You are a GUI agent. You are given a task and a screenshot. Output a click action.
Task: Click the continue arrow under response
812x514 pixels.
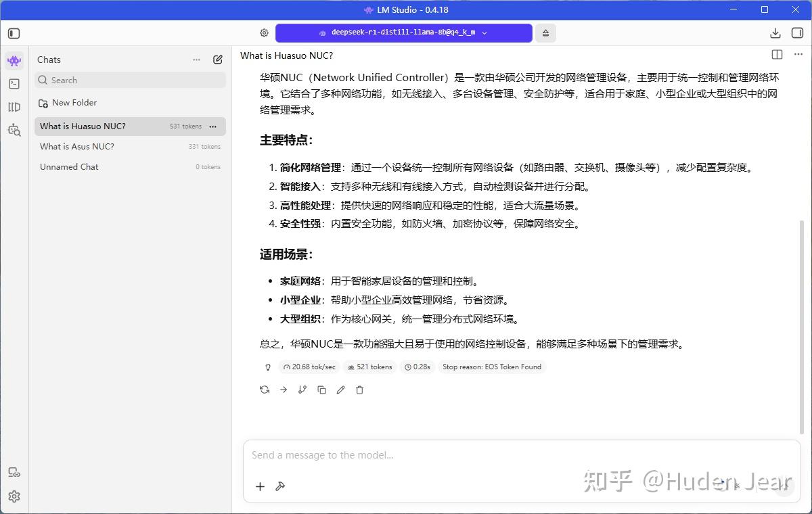coord(284,390)
